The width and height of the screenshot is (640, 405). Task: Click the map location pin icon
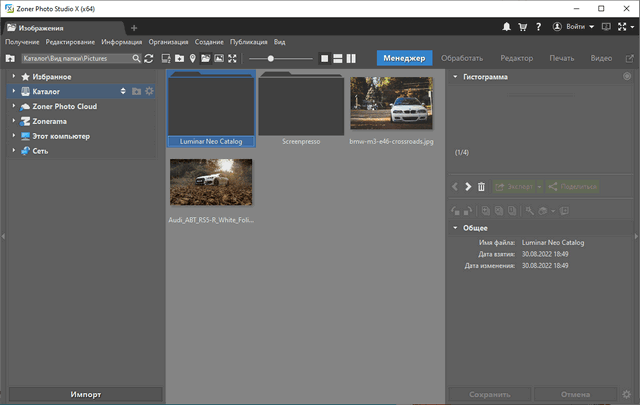(x=192, y=59)
